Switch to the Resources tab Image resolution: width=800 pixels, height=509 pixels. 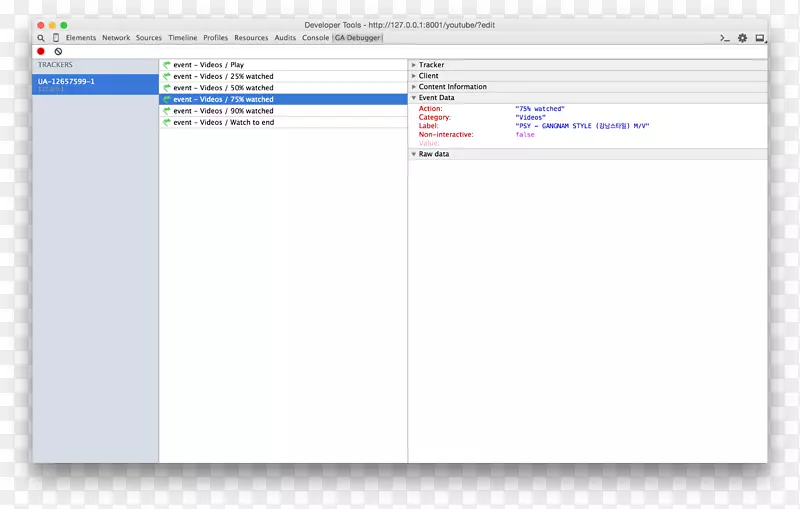251,38
